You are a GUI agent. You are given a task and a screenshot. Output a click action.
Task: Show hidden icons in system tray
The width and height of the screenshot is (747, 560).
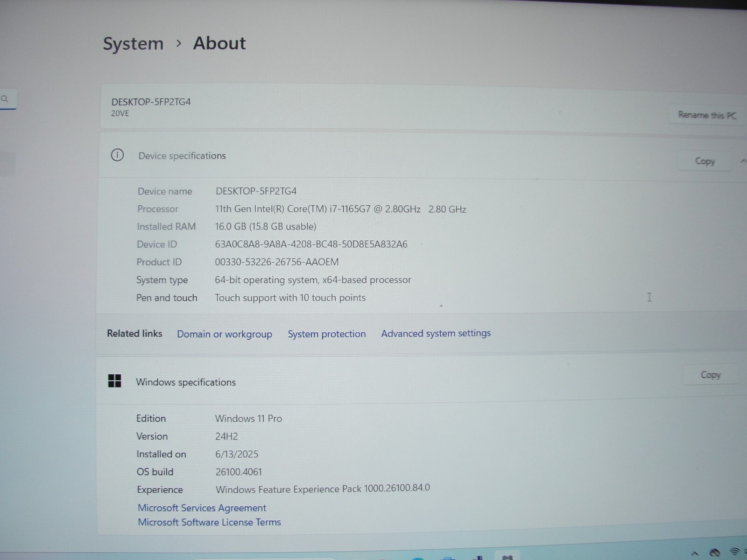tap(695, 554)
